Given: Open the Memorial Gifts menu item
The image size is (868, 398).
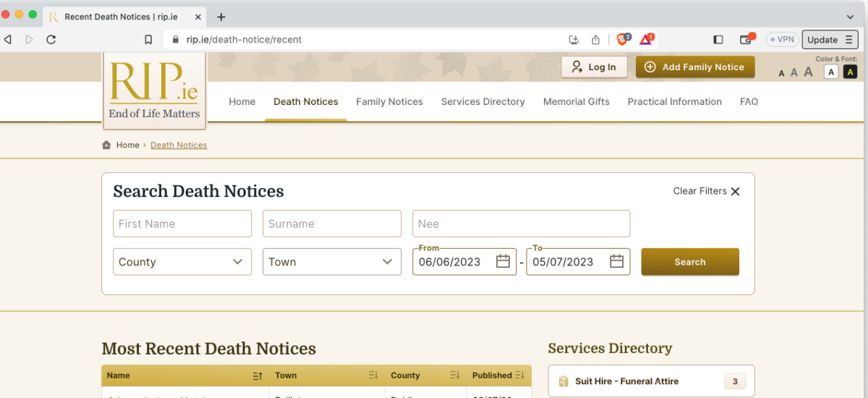Looking at the screenshot, I should (x=576, y=101).
